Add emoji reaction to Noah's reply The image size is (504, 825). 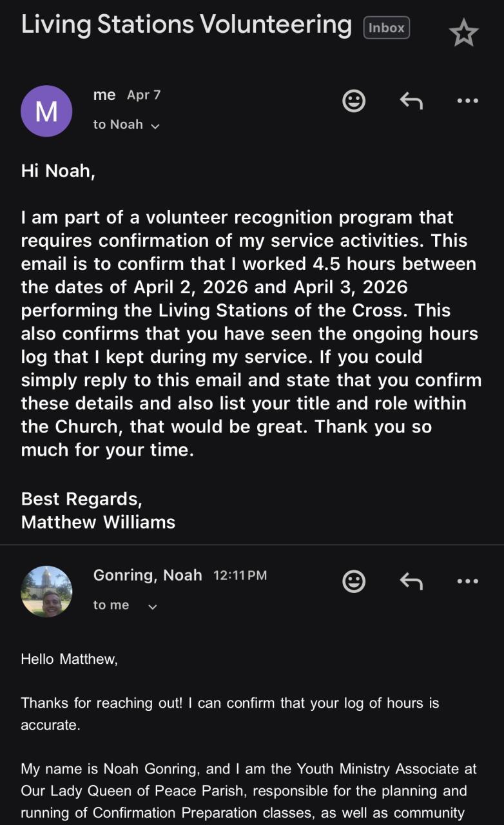pos(353,581)
